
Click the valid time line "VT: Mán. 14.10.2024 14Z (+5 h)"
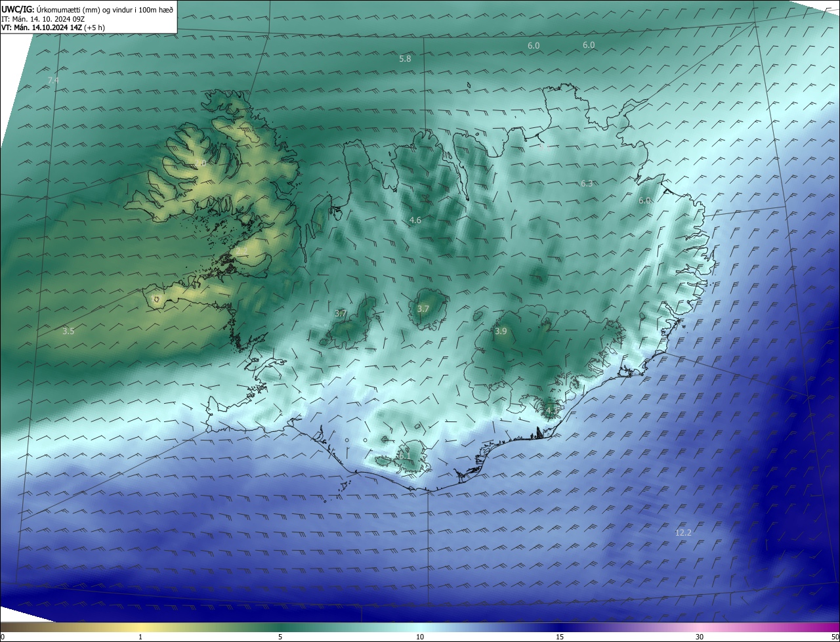point(53,28)
